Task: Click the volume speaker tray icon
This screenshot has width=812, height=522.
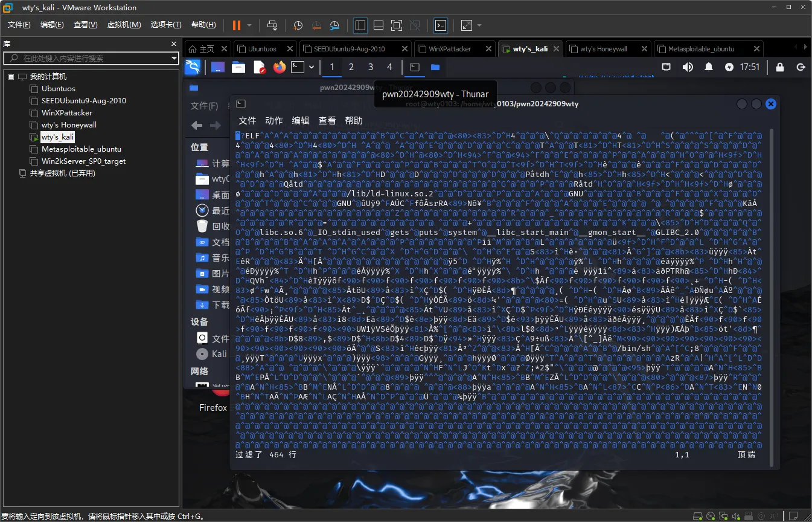Action: point(688,67)
